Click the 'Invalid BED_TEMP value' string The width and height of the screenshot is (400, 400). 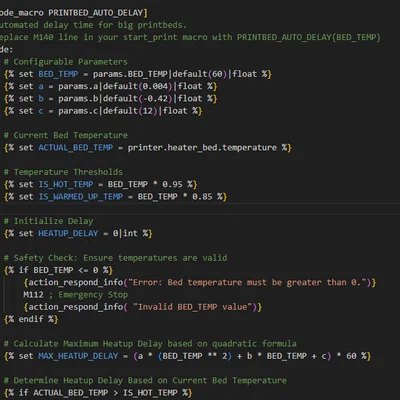pyautogui.click(x=193, y=307)
